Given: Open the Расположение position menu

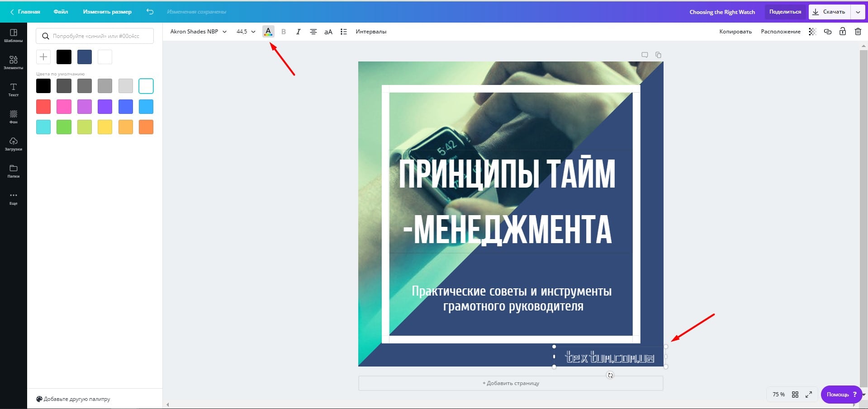Looking at the screenshot, I should [781, 32].
